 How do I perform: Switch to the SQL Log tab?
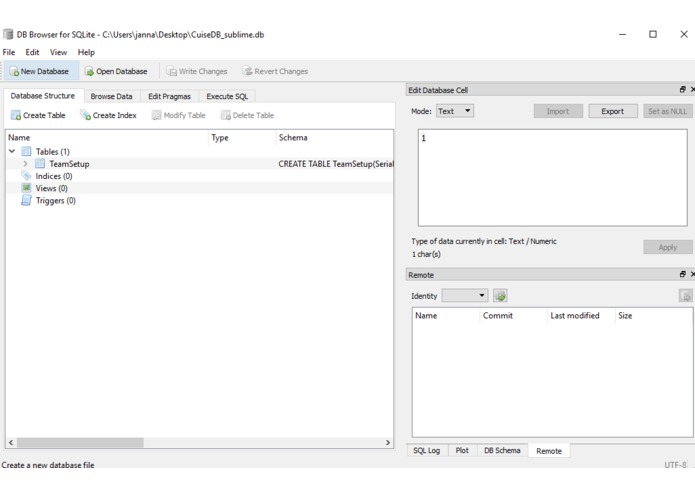[x=427, y=451]
